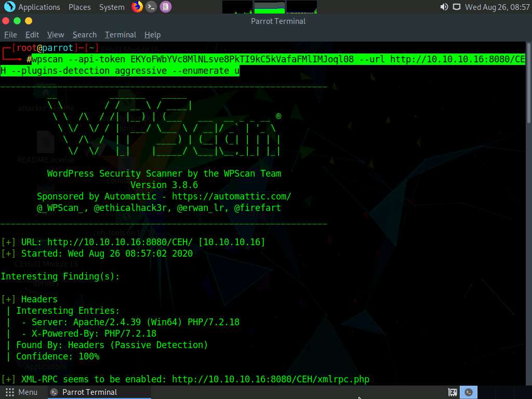
Task: Open the Places menu
Action: 79,7
